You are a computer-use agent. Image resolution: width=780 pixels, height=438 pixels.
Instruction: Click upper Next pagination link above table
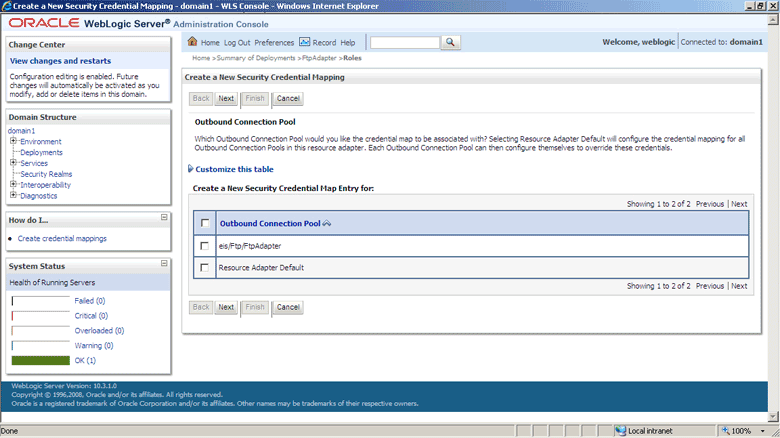tap(739, 204)
